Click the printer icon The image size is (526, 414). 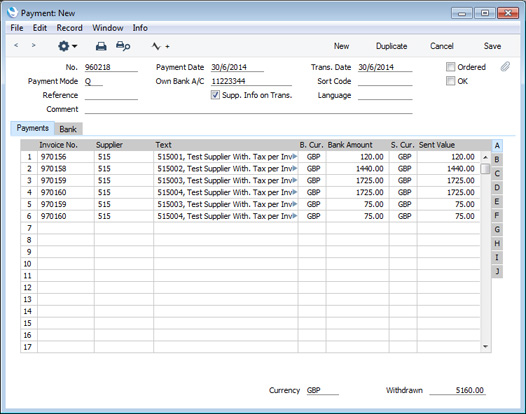(x=101, y=46)
